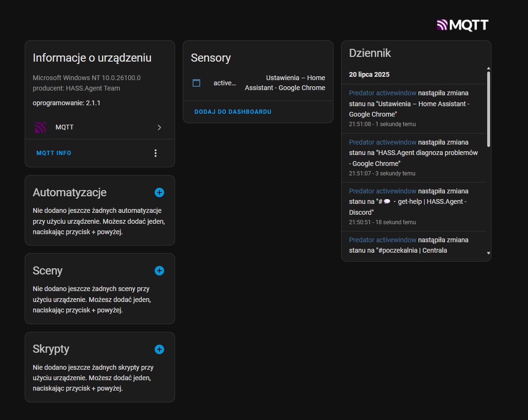Image resolution: width=528 pixels, height=420 pixels.
Task: Click 'oprogramowanie: 2.1.1' firmware text
Action: [x=66, y=103]
